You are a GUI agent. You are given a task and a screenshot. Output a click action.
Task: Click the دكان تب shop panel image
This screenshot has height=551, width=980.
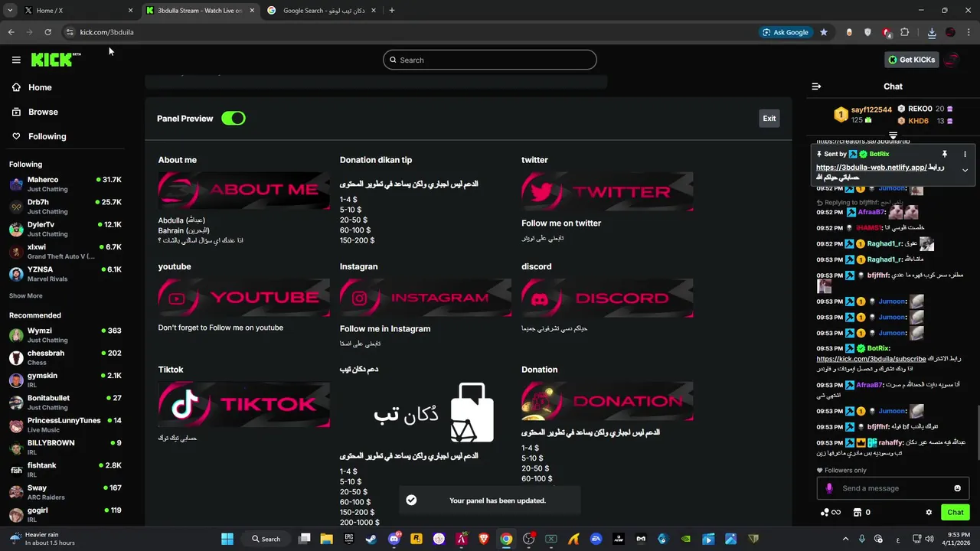426,412
